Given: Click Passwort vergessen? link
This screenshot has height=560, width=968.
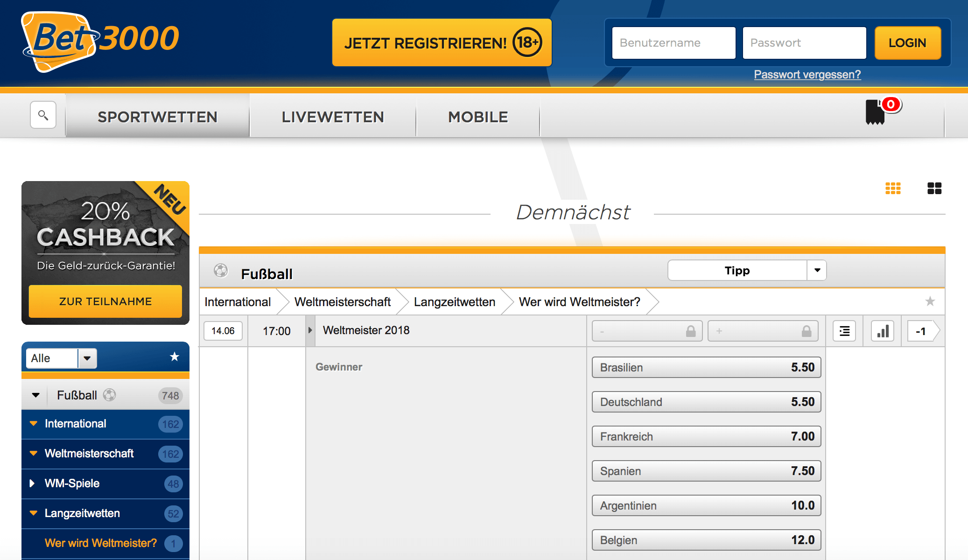Looking at the screenshot, I should point(807,75).
